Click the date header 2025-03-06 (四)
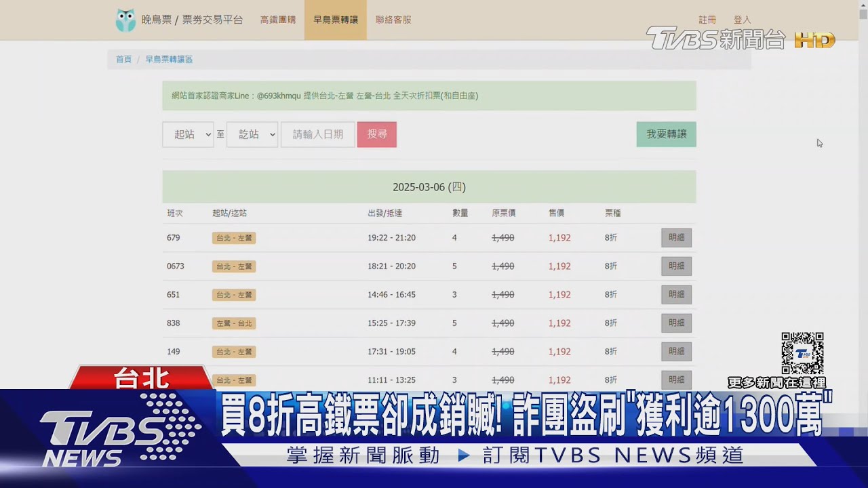 click(x=429, y=187)
